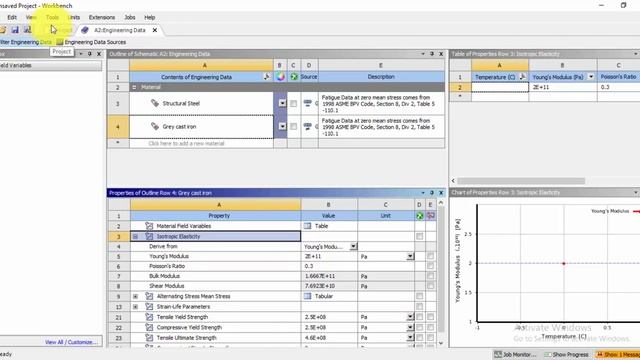The image size is (640, 360).
Task: Close the A2:Engineering Data tab
Action: click(x=155, y=30)
